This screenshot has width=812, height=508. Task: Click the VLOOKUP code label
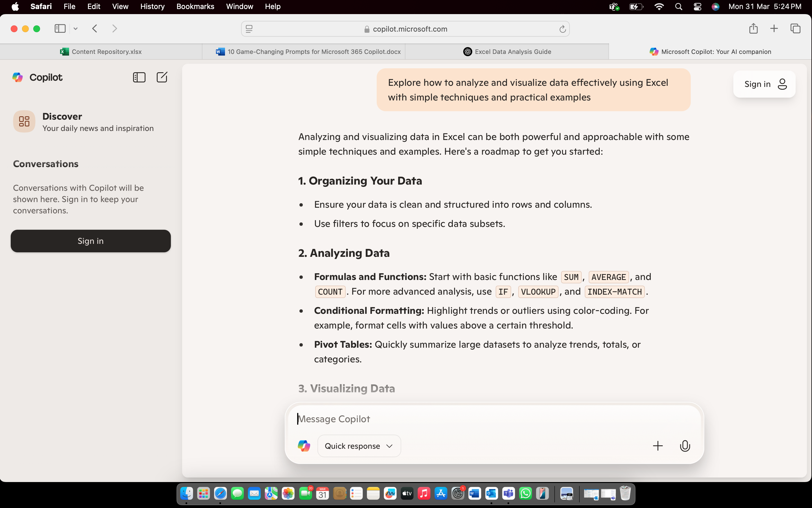pyautogui.click(x=538, y=292)
